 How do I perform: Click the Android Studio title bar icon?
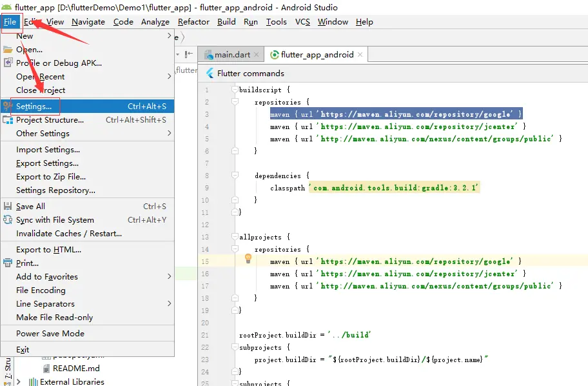[6, 7]
